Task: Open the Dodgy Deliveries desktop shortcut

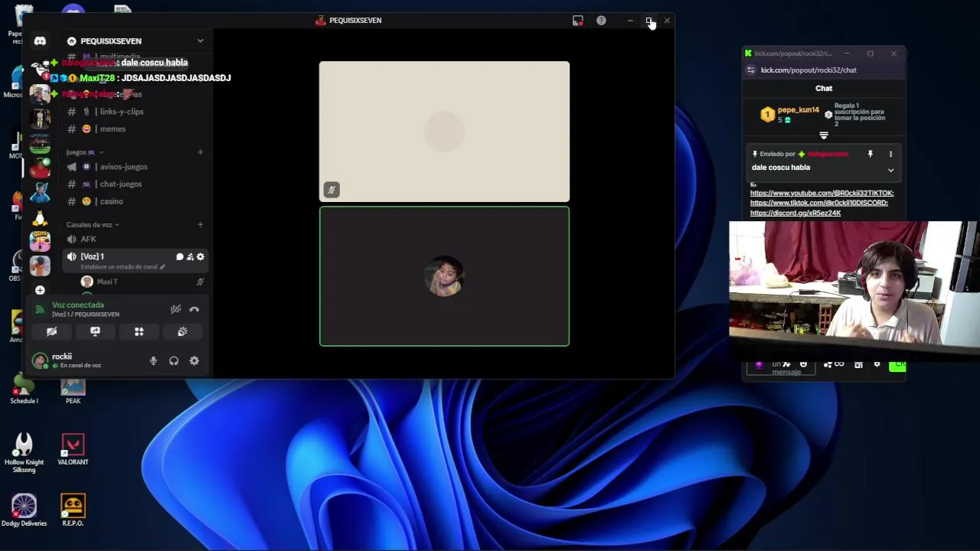Action: click(x=24, y=510)
